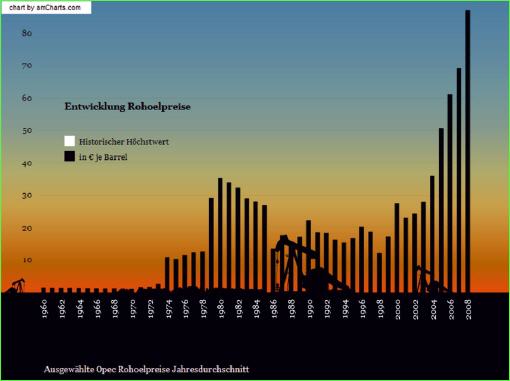Image resolution: width=510 pixels, height=381 pixels.
Task: Select the 1990 bar above 20
Action: tap(309, 256)
